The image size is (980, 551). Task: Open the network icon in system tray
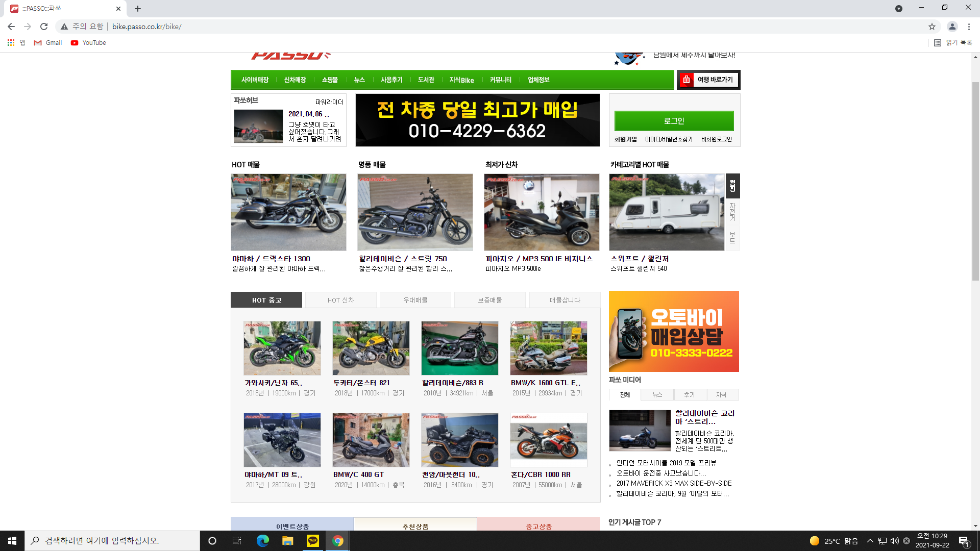click(x=883, y=541)
